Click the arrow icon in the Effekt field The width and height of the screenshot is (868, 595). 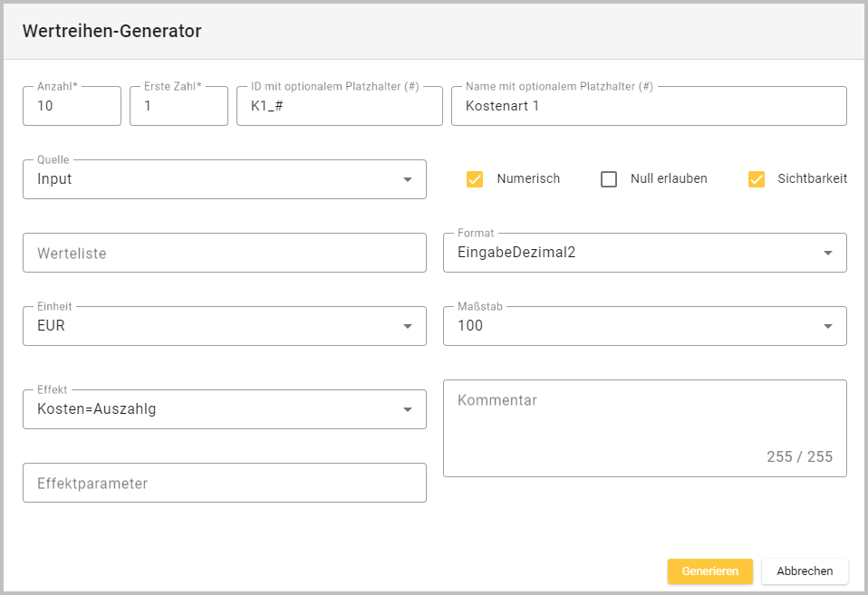407,409
